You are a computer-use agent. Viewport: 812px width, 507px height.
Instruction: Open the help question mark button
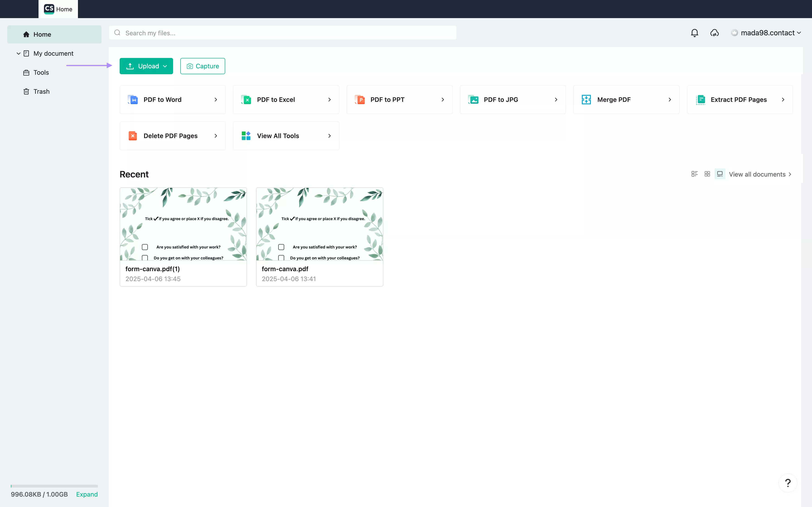coord(788,483)
